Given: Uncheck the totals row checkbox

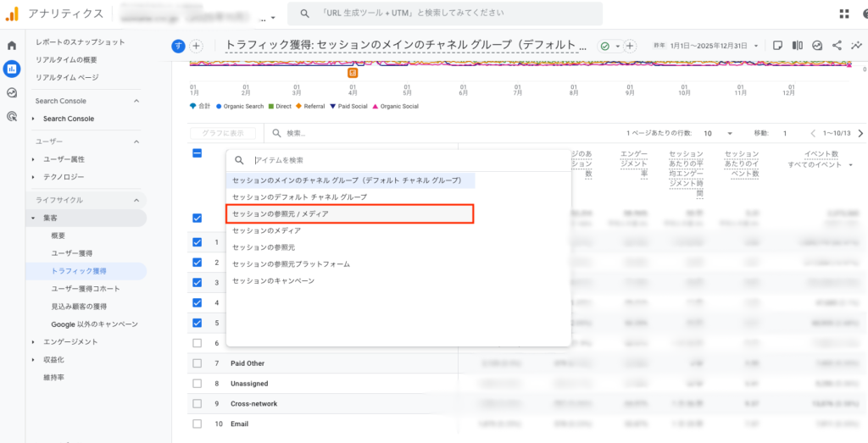Looking at the screenshot, I should [197, 218].
